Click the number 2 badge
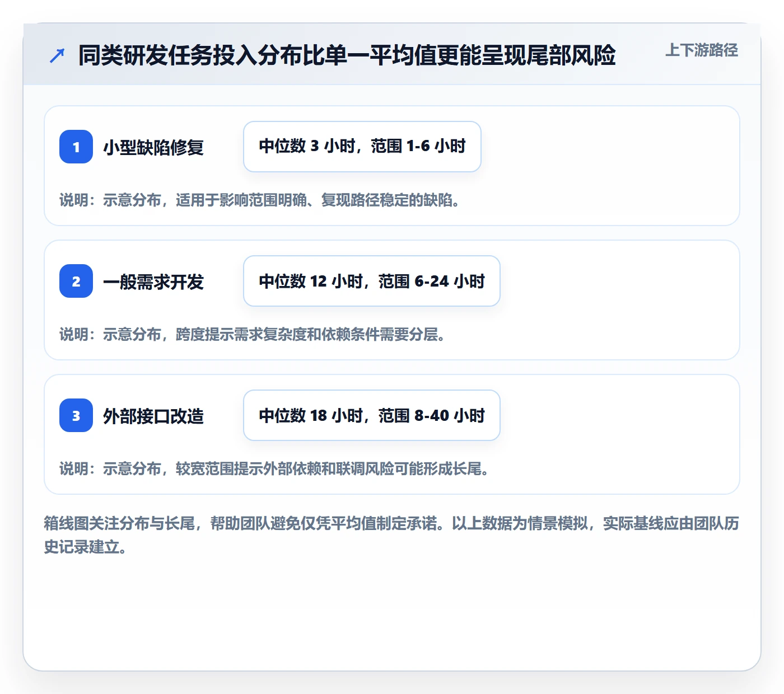 coord(76,281)
